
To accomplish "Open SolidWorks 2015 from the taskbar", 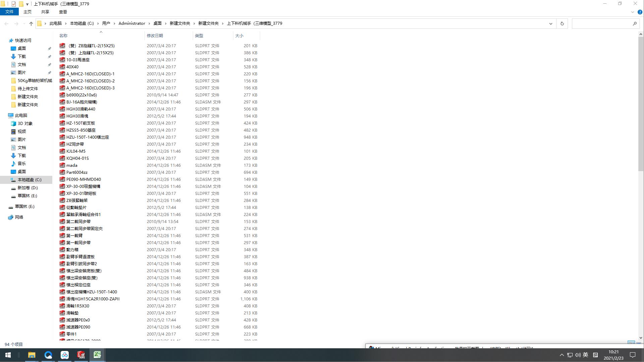I will (81, 355).
